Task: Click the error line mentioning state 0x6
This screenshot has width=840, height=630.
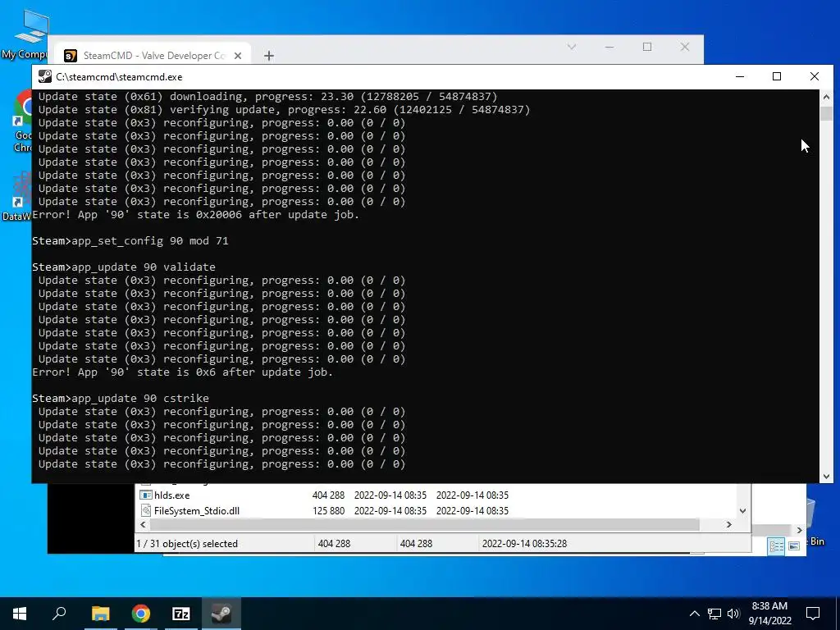Action: [x=183, y=372]
